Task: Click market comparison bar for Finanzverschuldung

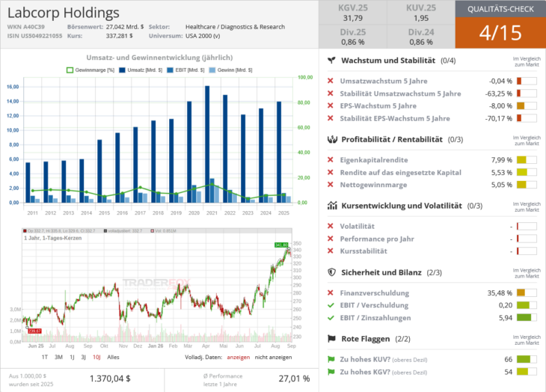Action: (527, 293)
